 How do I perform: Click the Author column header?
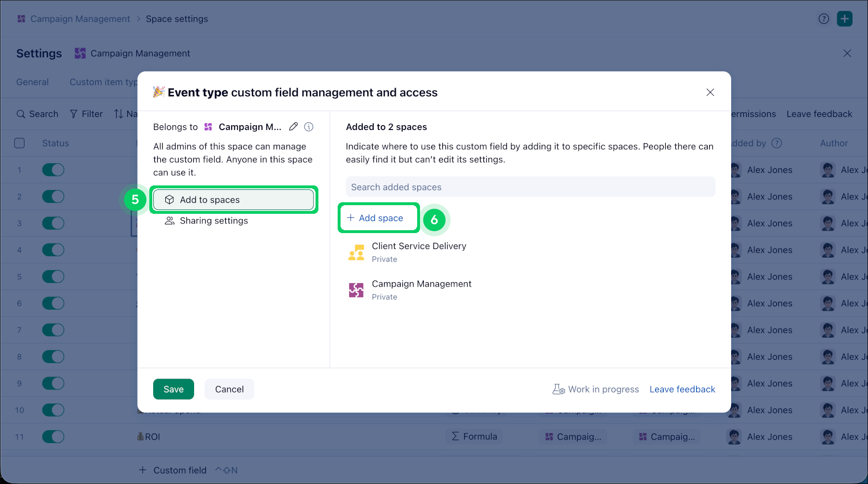pos(834,143)
